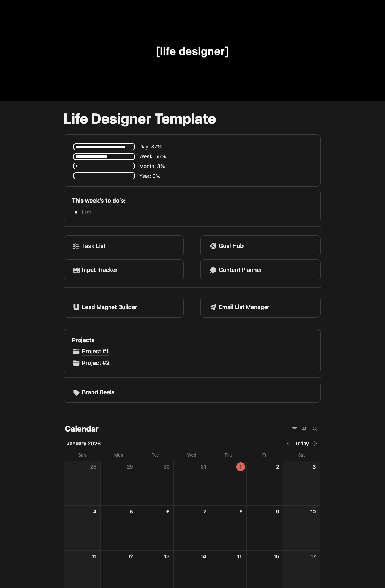
Task: Click the Task List checklist icon
Action: click(76, 246)
